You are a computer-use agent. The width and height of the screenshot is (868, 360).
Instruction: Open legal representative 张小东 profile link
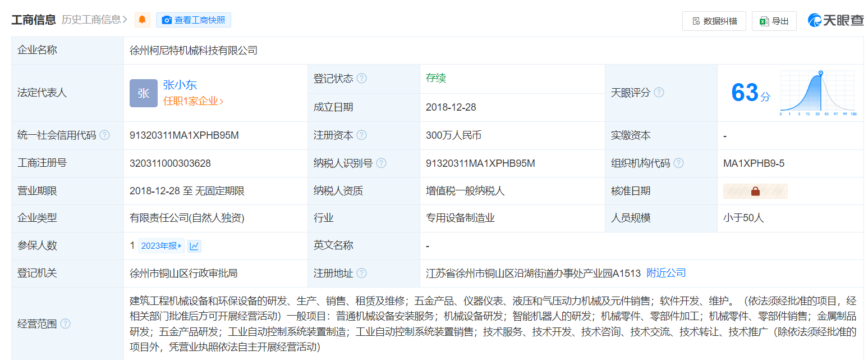pyautogui.click(x=180, y=85)
